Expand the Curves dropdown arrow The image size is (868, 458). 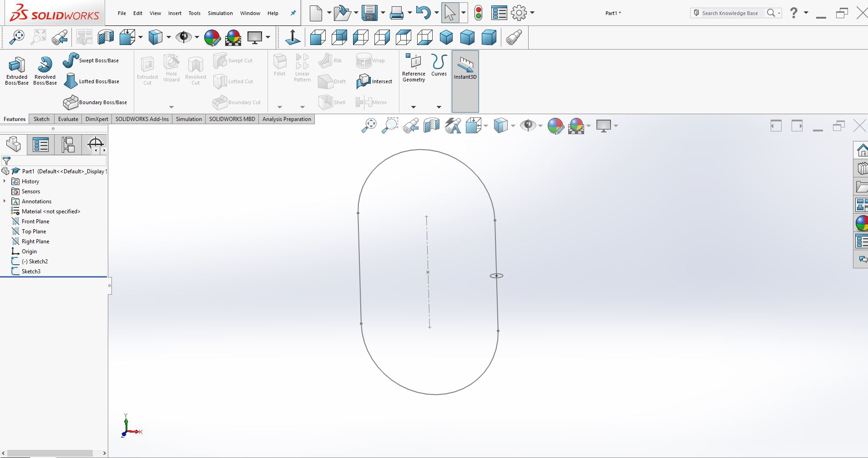tap(439, 107)
